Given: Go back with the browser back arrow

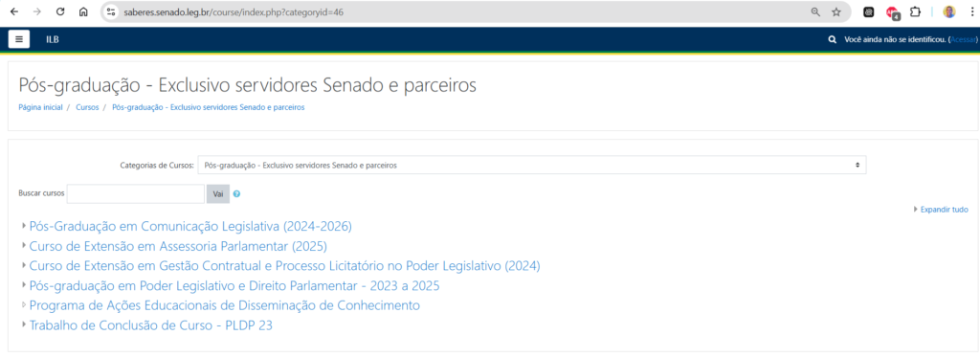Looking at the screenshot, I should click(x=15, y=11).
